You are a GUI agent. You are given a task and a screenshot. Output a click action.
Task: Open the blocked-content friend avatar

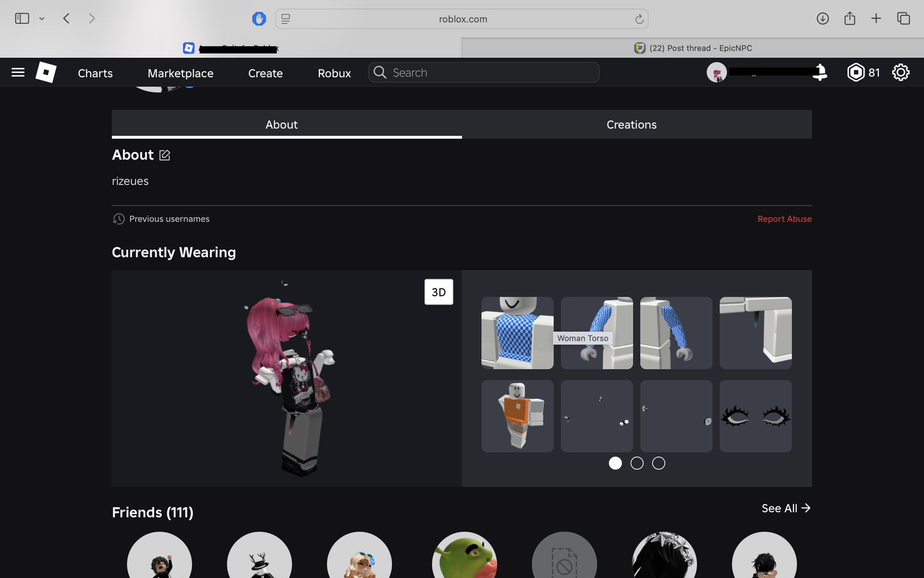(564, 555)
